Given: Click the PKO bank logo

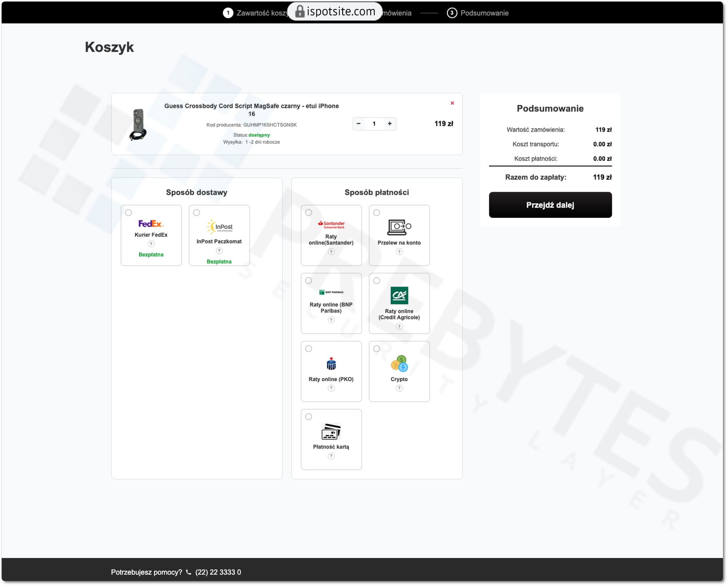Looking at the screenshot, I should pos(331,364).
